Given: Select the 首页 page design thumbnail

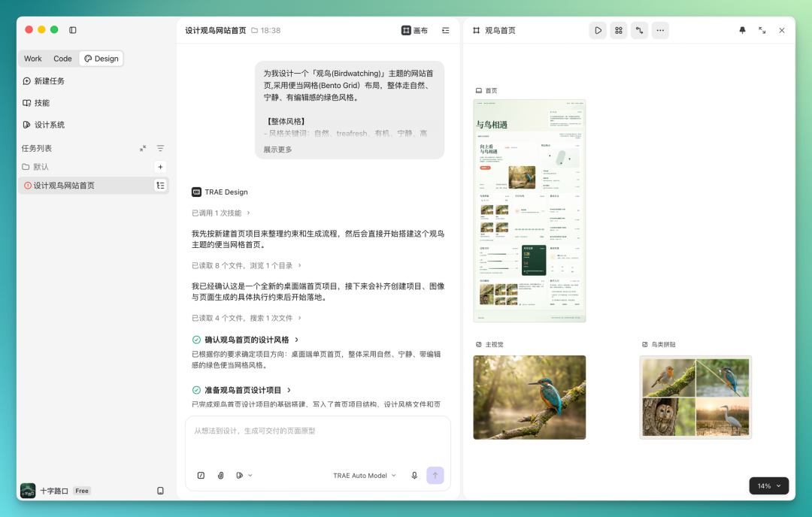Looking at the screenshot, I should (x=529, y=210).
